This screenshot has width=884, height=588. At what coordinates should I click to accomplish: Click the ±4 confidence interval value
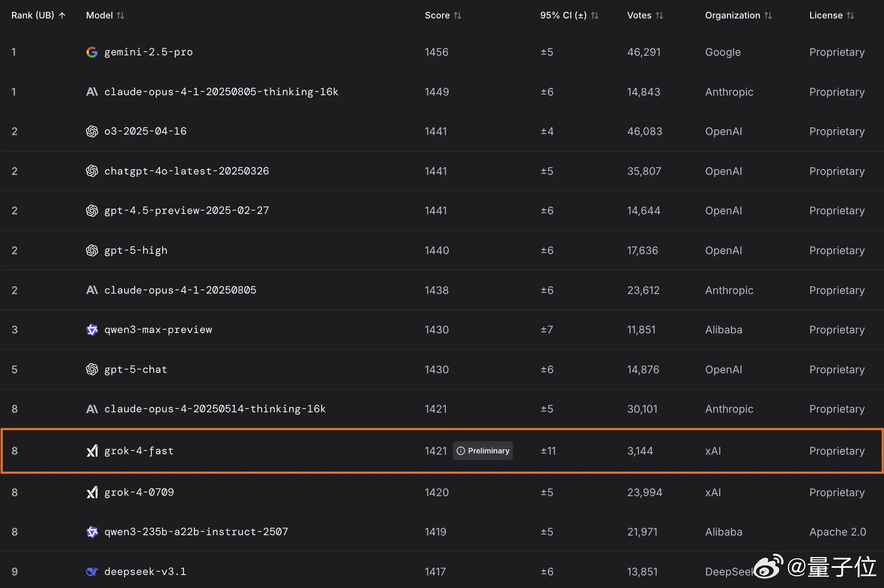(547, 131)
